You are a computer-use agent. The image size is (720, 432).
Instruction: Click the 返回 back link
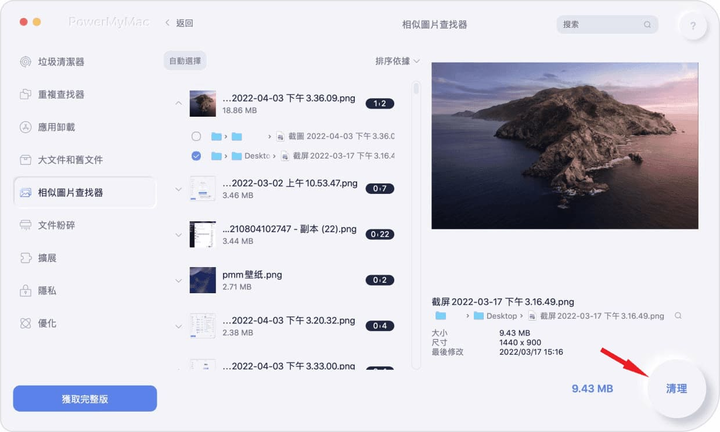click(x=185, y=23)
